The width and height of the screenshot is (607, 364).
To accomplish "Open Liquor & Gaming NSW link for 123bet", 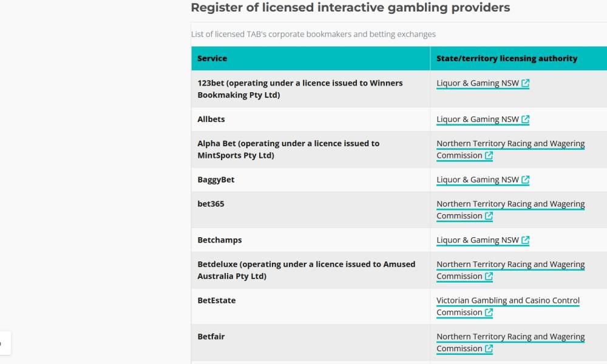I will (x=478, y=83).
